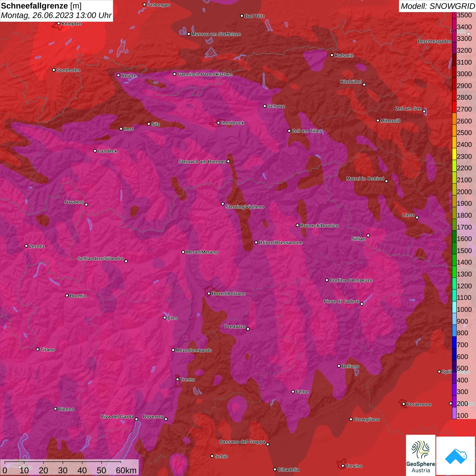Click the Zernez map marker dot
This screenshot has height=476, width=476.
point(26,246)
